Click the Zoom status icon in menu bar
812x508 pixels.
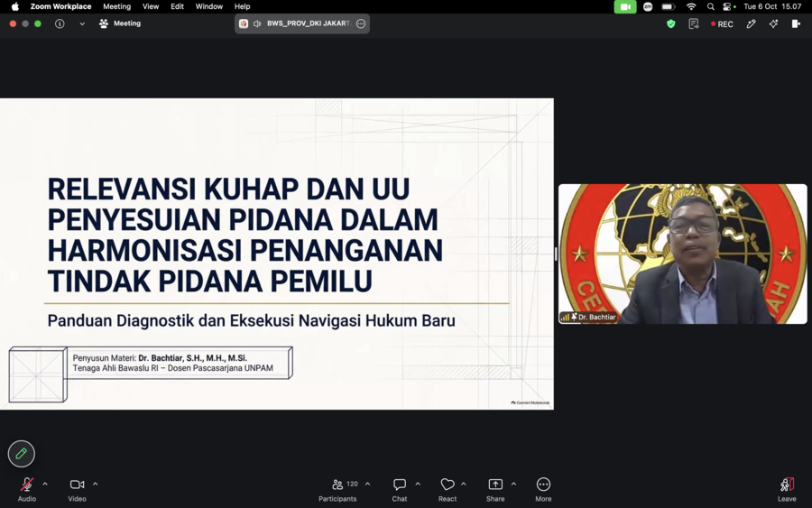(x=648, y=6)
